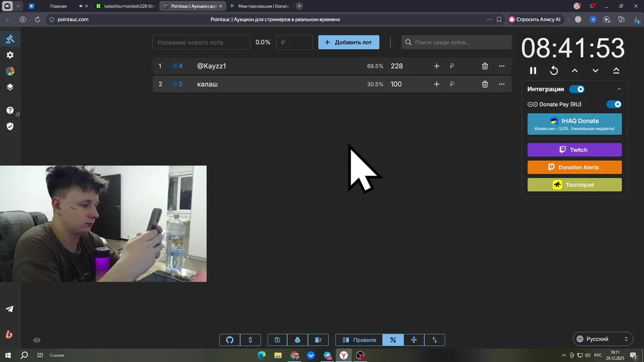
Task: Open the Telegram paper plane sidebar link
Action: click(x=10, y=309)
